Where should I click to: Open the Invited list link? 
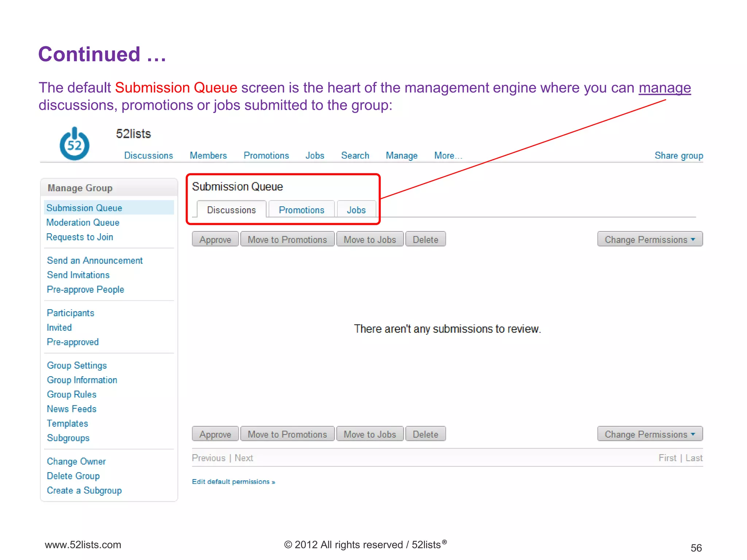tap(59, 327)
